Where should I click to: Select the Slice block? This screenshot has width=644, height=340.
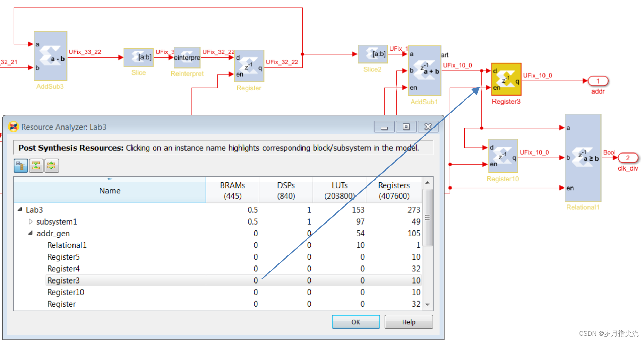(x=139, y=57)
